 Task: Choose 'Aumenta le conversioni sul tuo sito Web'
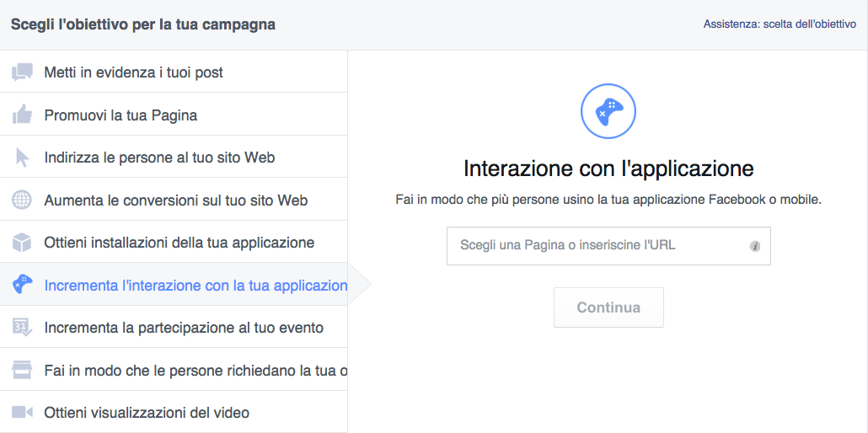175,200
